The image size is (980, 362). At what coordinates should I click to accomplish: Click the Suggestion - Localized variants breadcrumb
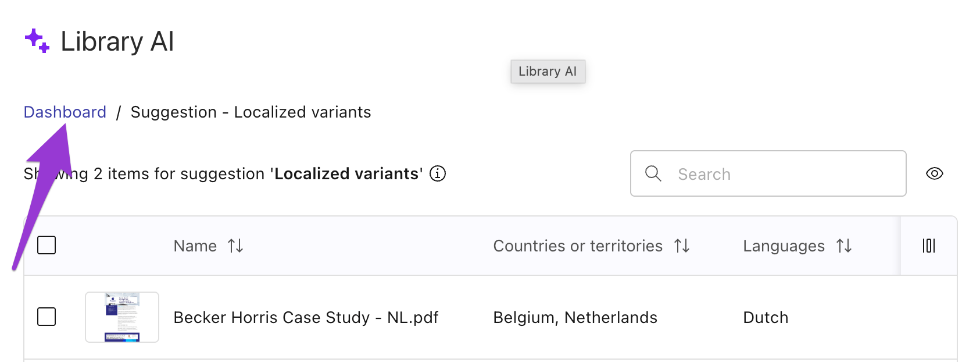click(251, 112)
